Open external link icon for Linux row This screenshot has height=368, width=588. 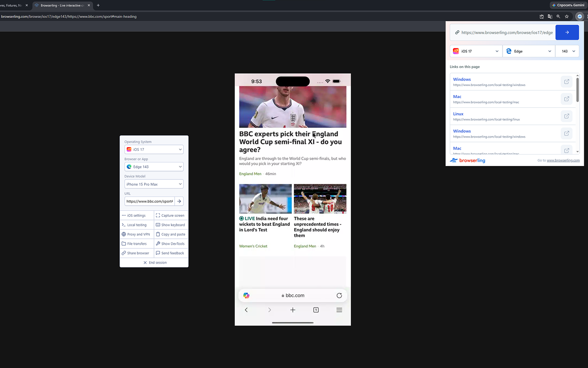566,116
